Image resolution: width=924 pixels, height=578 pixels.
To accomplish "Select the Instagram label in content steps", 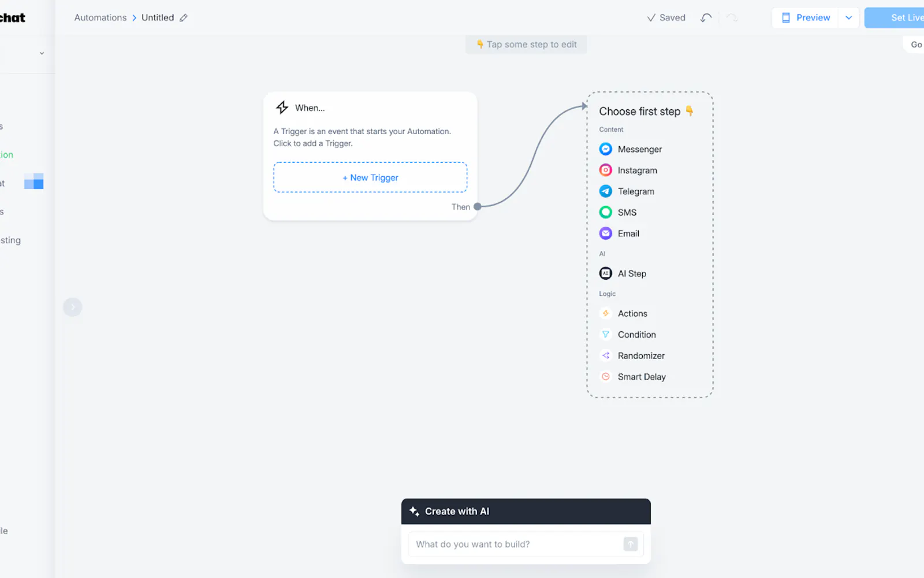I will [x=638, y=171].
